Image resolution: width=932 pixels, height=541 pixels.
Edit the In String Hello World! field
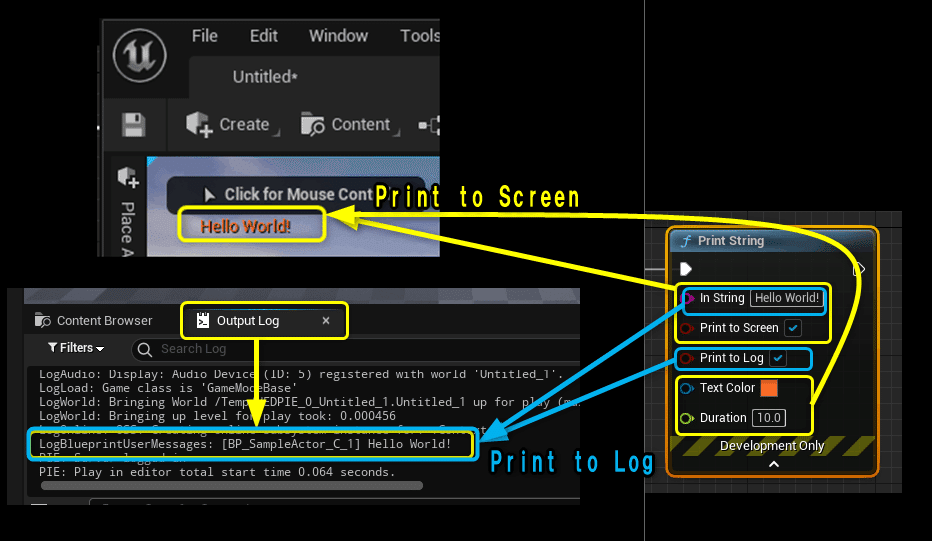click(786, 298)
